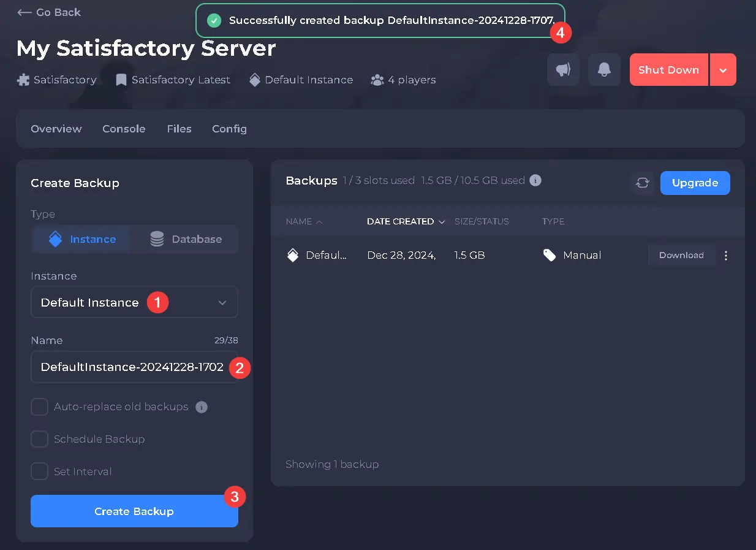Enable the Set Interval checkbox
This screenshot has height=550, width=756.
pos(39,472)
